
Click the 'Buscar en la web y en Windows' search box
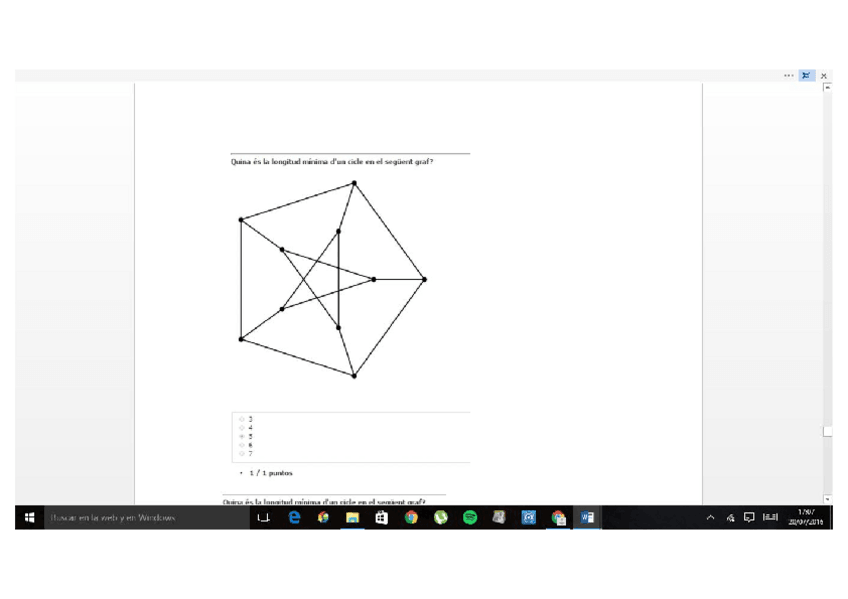[x=146, y=517]
